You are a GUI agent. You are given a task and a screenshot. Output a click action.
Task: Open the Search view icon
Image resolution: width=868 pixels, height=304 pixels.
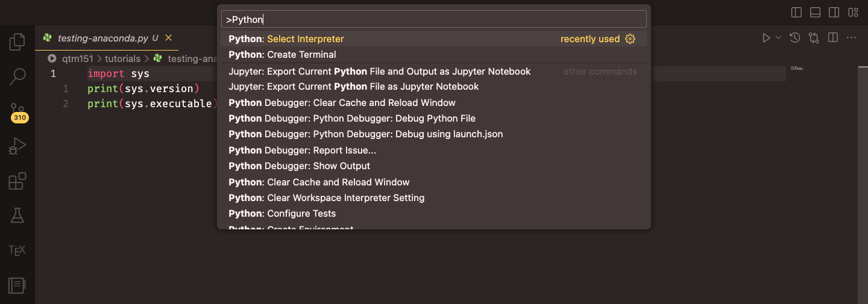tap(17, 76)
